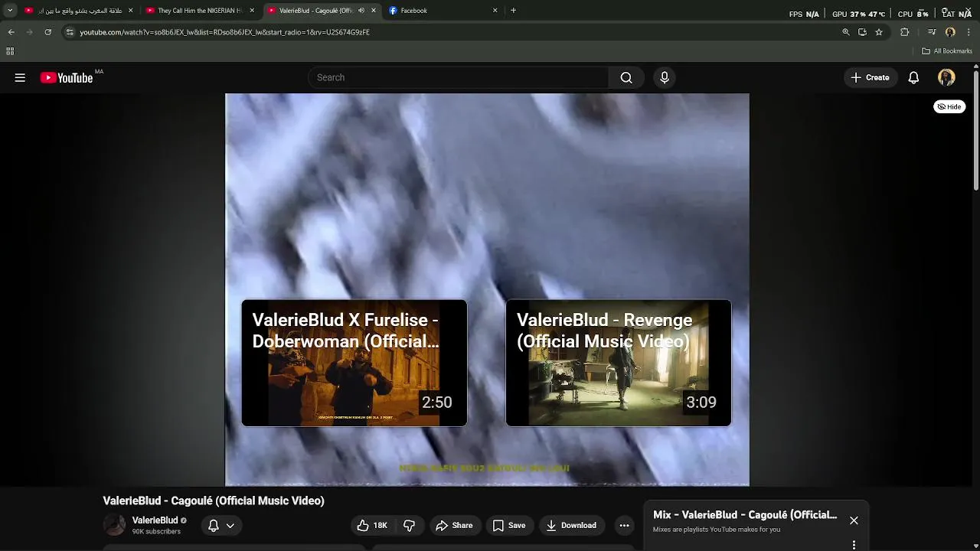Download the video
Image resolution: width=980 pixels, height=551 pixels.
(x=571, y=525)
